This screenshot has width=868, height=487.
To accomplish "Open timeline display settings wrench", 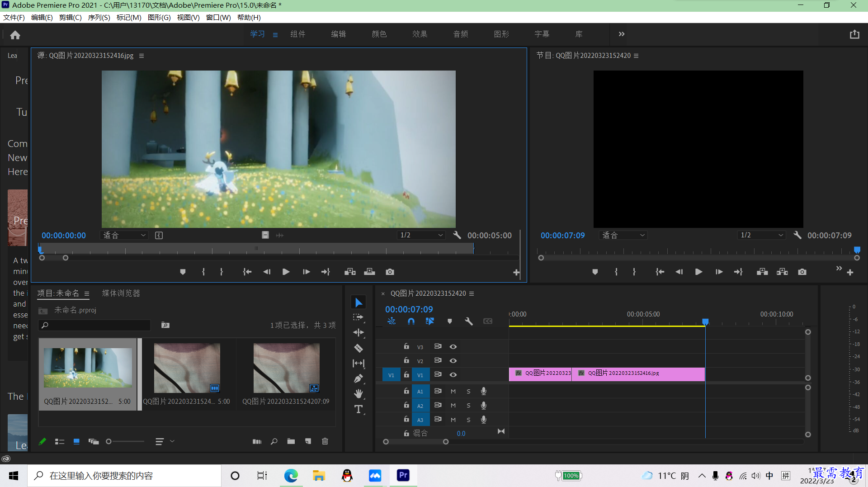I will [469, 321].
